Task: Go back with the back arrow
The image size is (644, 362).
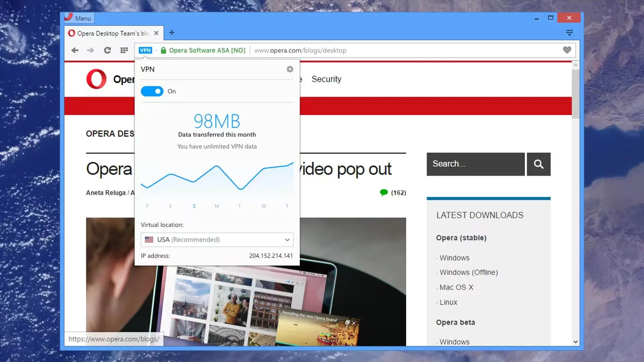Action: (75, 50)
